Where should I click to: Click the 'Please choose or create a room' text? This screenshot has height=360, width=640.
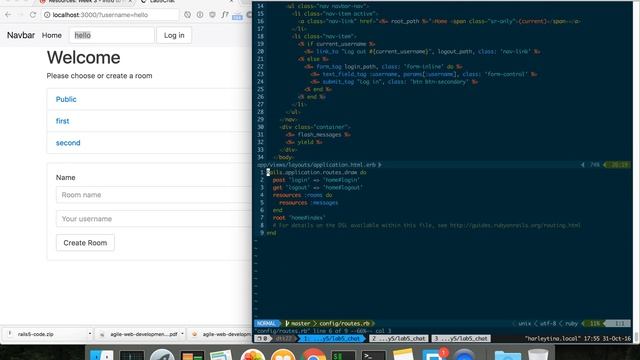coord(99,76)
